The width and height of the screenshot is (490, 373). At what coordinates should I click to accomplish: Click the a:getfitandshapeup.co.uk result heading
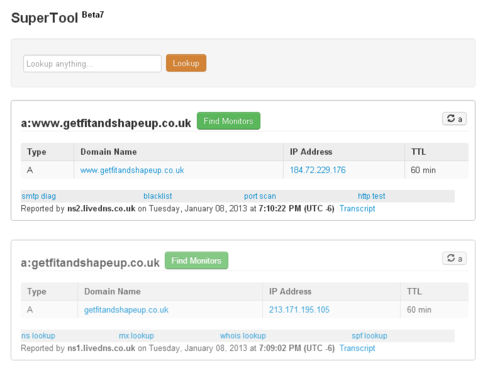[x=90, y=263]
